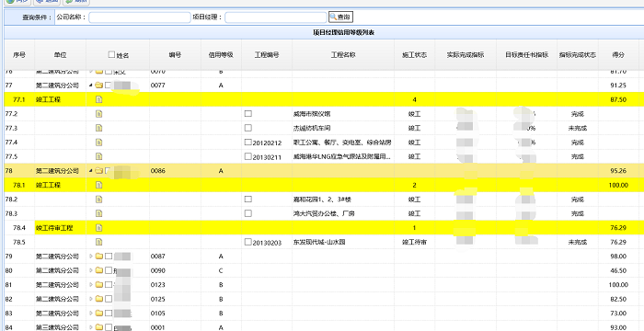The image size is (644, 331).
Task: Click the 工程编号 column header
Action: [x=267, y=54]
